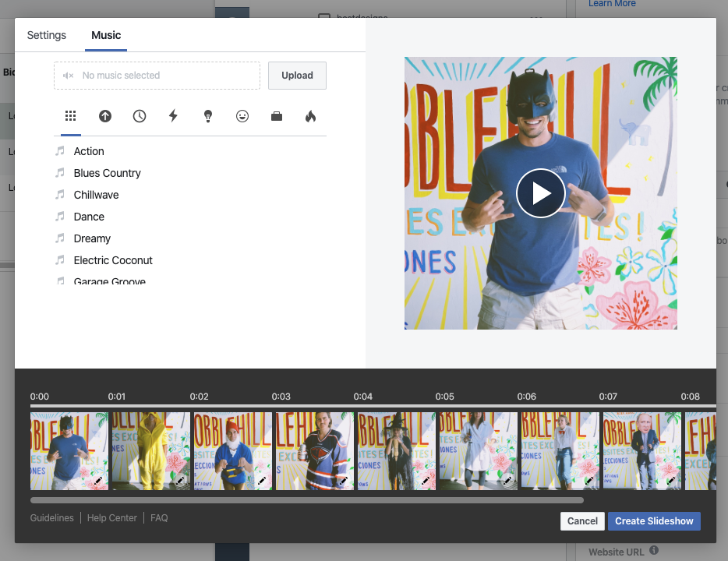Select the Electric Coconut track
This screenshot has width=728, height=561.
tap(113, 260)
